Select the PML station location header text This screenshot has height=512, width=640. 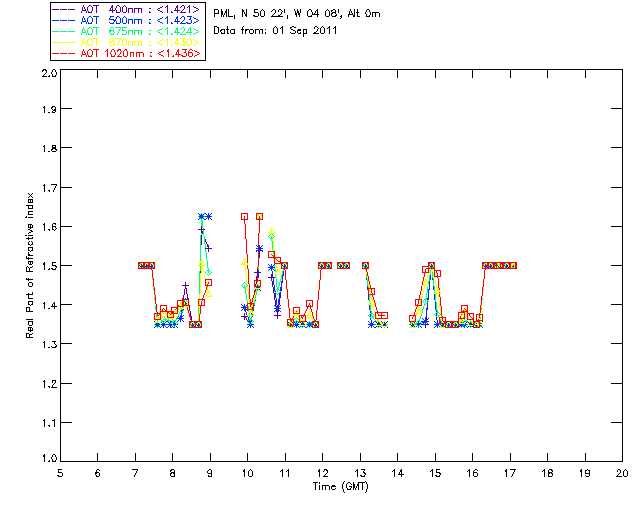(297, 14)
